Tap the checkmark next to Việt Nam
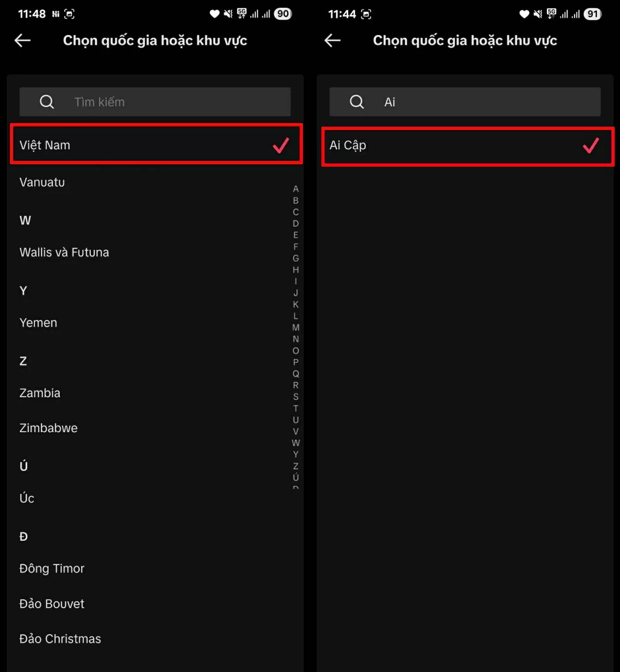The height and width of the screenshot is (672, 620). (x=281, y=145)
